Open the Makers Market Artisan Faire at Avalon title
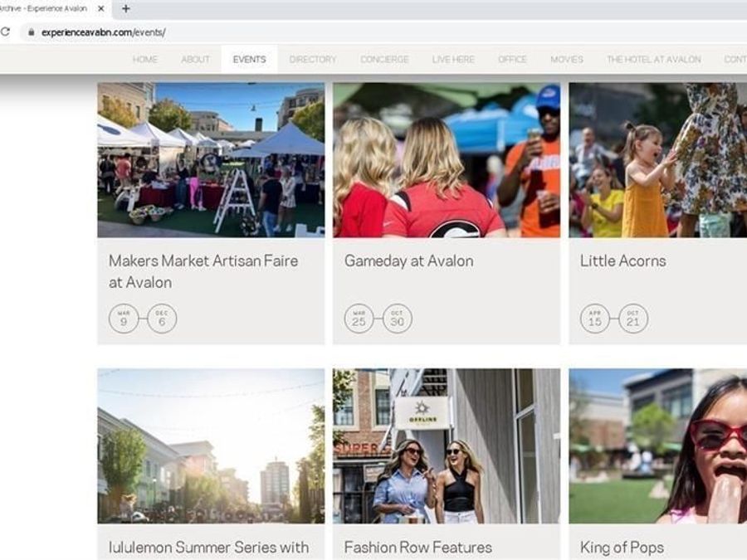747x560 pixels. pyautogui.click(x=203, y=271)
